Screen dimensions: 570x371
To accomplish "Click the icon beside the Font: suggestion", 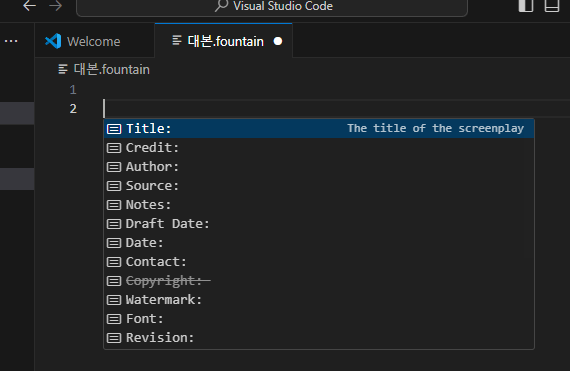I will 114,319.
